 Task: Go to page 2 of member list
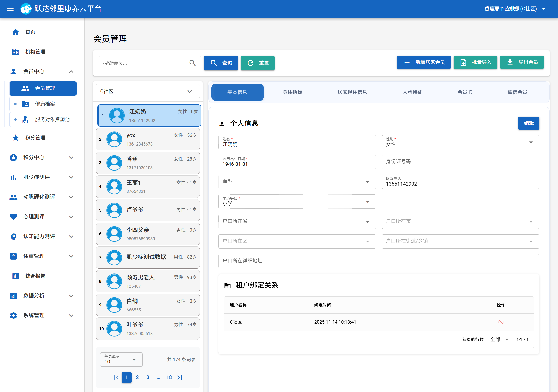(137, 377)
